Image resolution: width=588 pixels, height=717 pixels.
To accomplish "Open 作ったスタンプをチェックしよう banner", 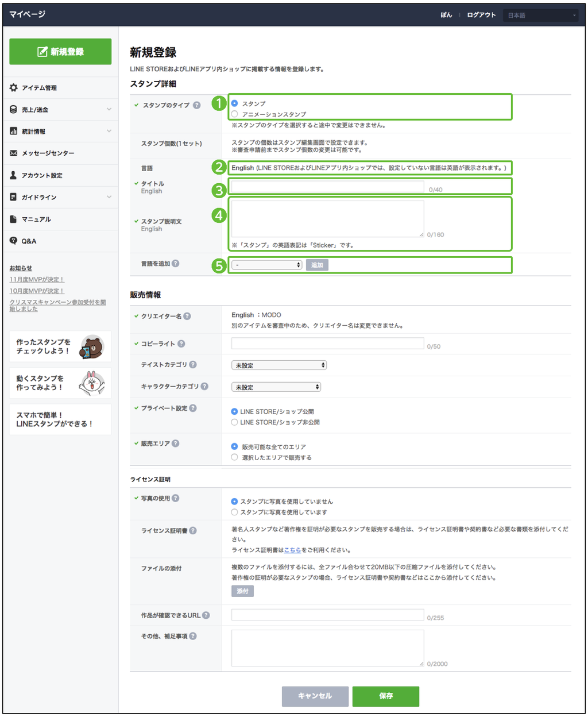I will [x=60, y=346].
